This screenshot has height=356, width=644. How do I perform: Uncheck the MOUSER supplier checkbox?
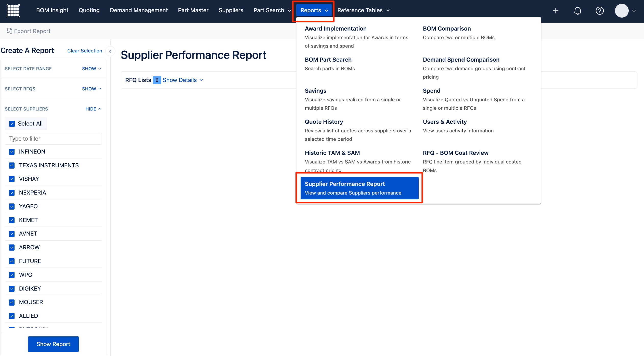point(12,302)
